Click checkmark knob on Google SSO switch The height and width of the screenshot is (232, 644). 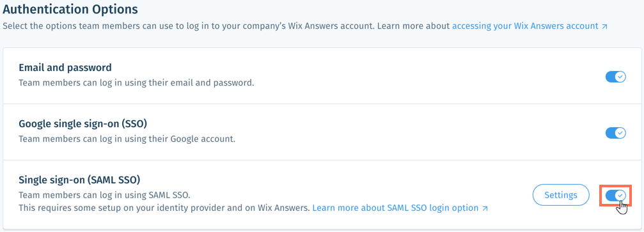point(620,133)
